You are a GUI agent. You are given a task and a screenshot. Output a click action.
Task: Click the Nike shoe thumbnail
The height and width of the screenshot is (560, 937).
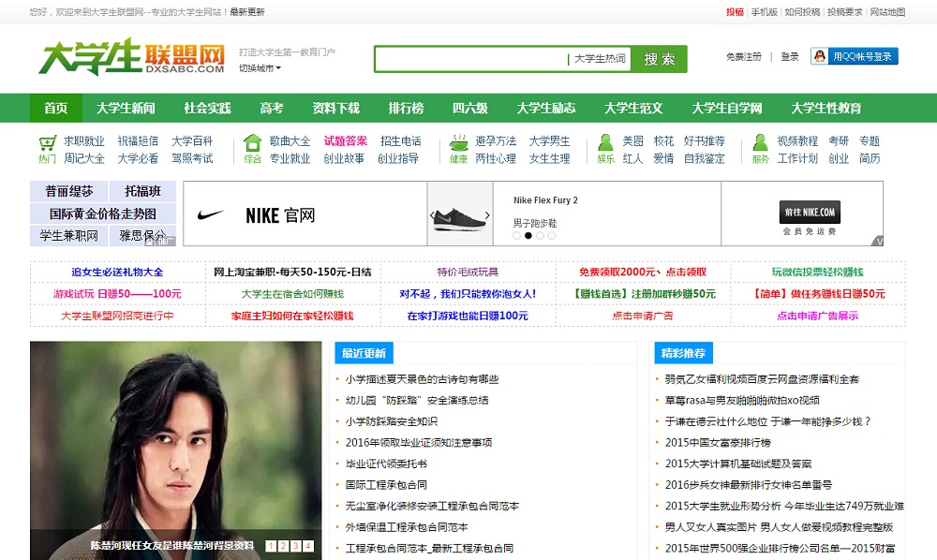[x=459, y=217]
